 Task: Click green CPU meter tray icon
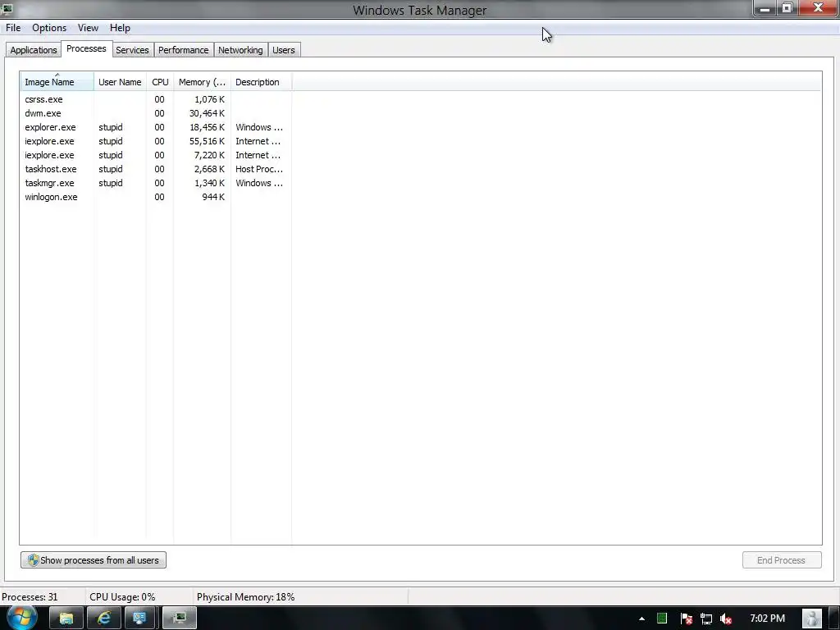662,619
